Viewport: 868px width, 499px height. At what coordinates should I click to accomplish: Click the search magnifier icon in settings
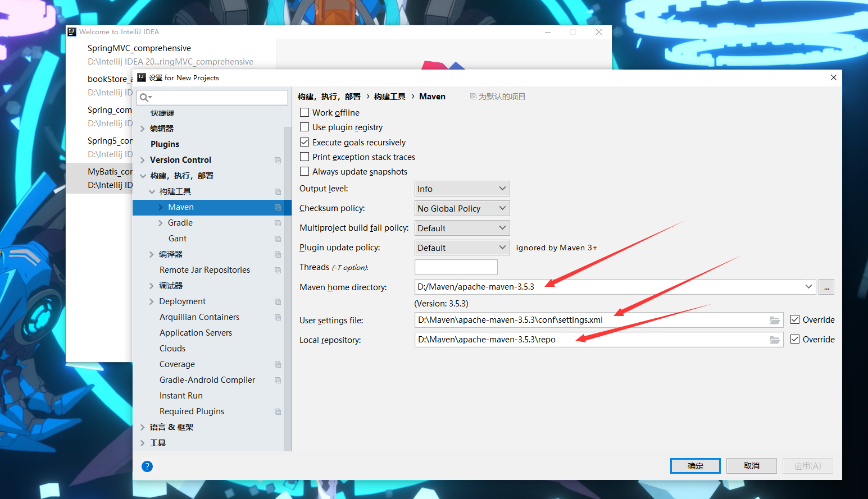[144, 98]
